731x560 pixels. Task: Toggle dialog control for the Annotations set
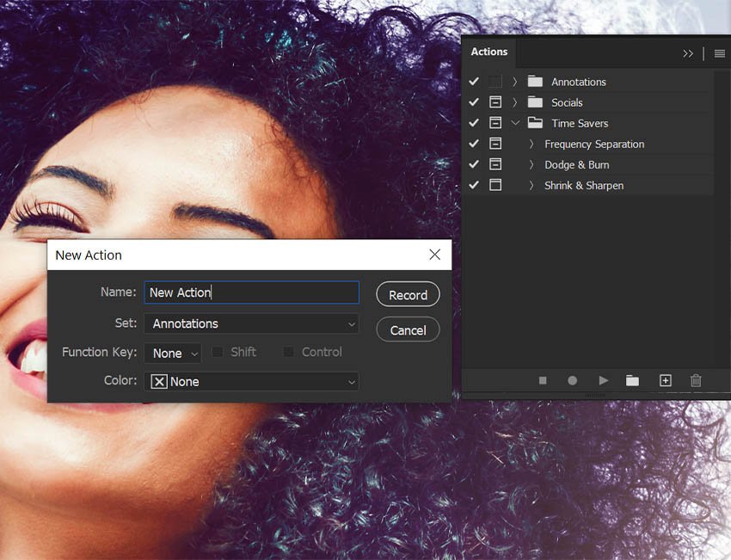(x=495, y=82)
